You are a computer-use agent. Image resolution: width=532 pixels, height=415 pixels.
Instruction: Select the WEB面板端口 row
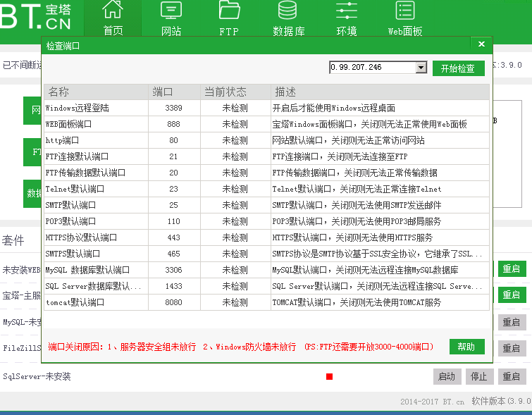(266, 124)
